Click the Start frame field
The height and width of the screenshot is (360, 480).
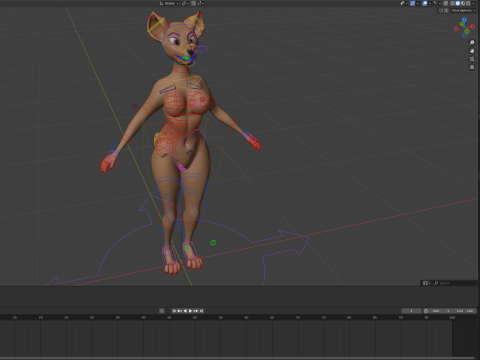441,311
